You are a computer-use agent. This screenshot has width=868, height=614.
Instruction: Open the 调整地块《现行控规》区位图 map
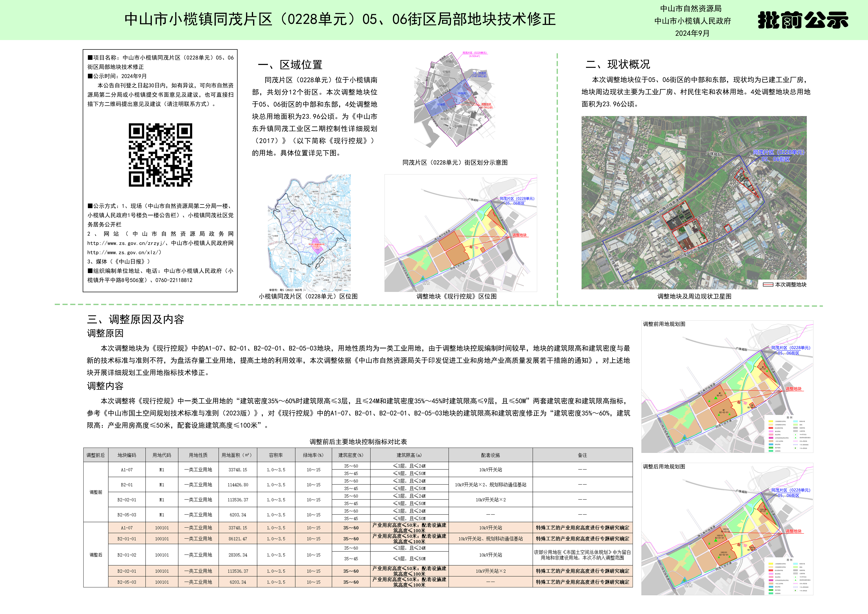click(x=460, y=233)
